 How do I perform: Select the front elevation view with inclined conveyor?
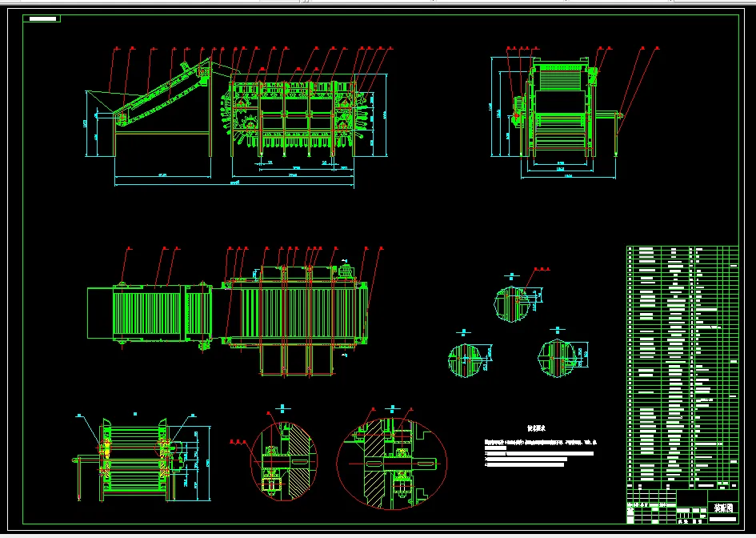tap(238, 117)
